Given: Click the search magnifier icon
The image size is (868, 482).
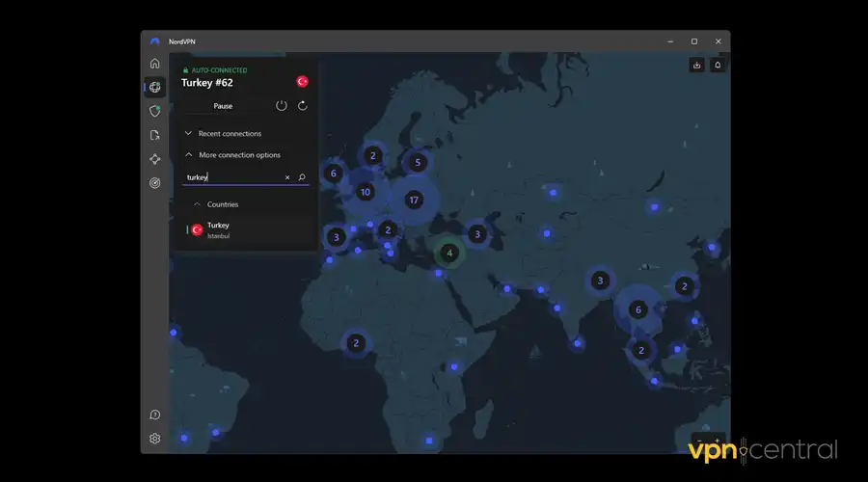Looking at the screenshot, I should tap(302, 177).
